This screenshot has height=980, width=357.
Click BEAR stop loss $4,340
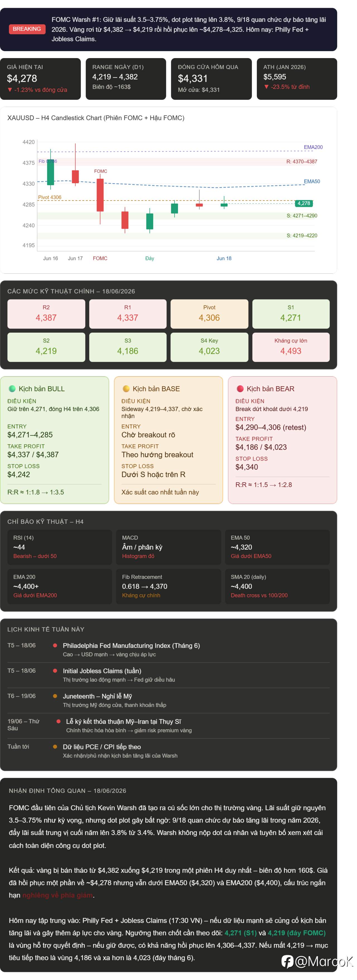247,467
